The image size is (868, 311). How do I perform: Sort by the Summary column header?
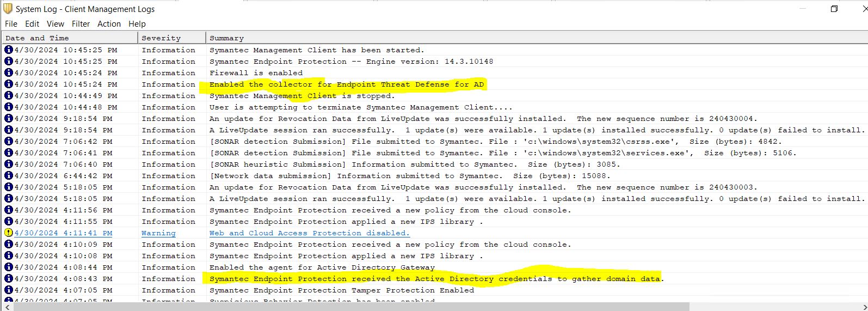[x=537, y=38]
